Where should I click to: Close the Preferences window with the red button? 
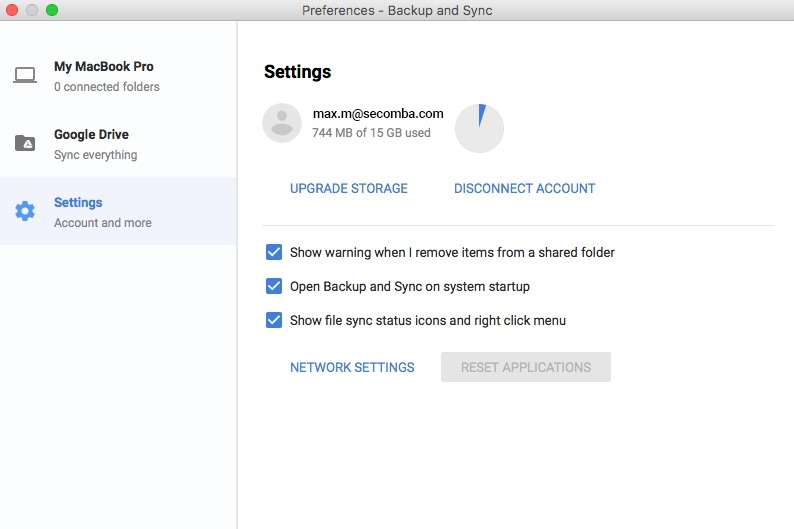click(11, 10)
